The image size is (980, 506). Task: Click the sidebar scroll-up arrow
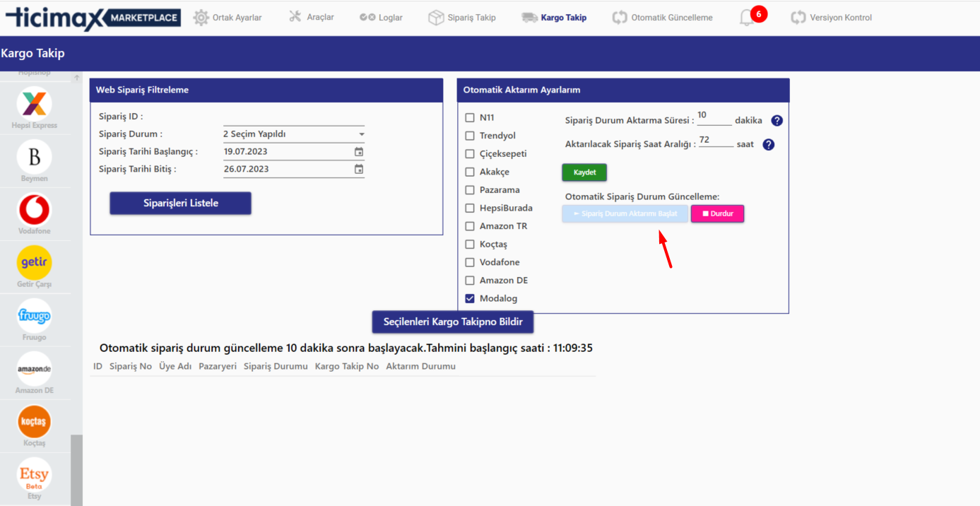(76, 78)
